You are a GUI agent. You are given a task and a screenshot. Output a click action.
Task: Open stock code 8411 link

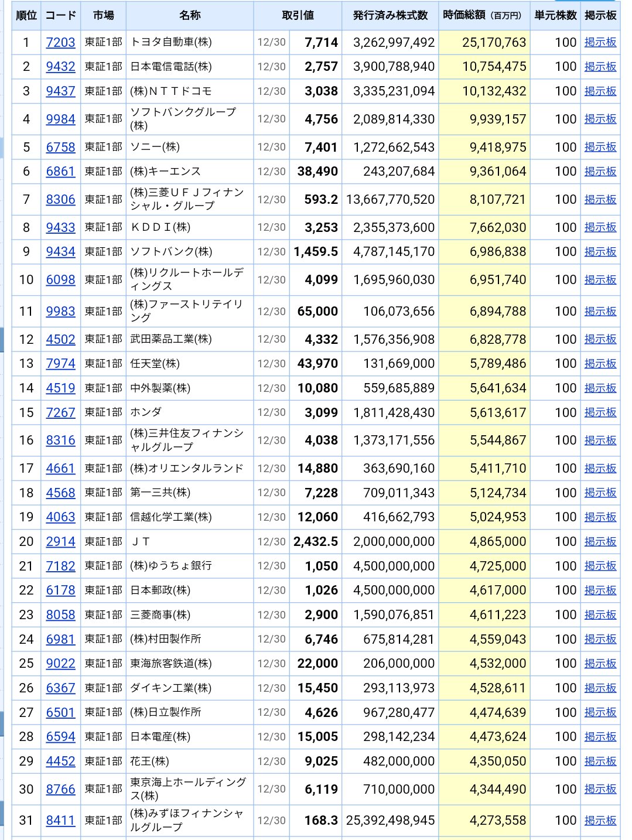click(61, 821)
